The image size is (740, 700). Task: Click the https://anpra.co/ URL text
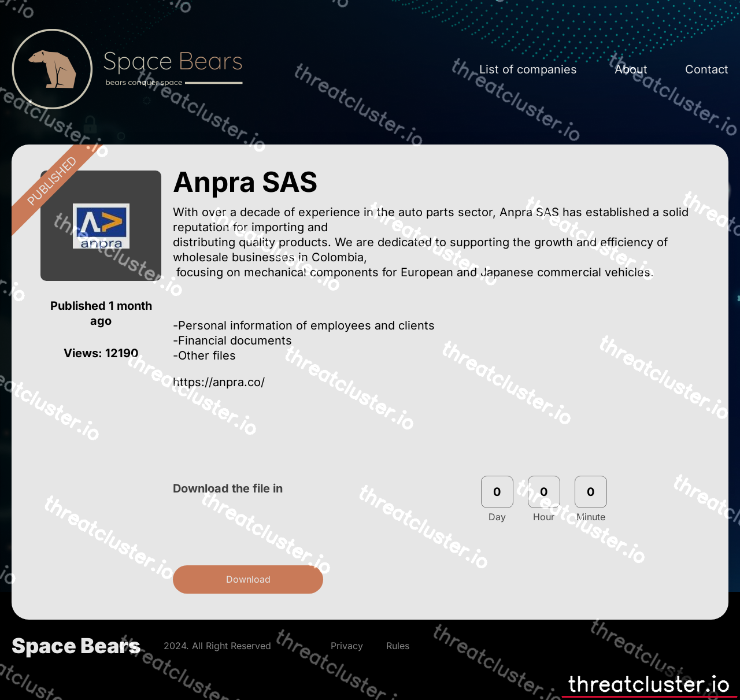coord(219,382)
